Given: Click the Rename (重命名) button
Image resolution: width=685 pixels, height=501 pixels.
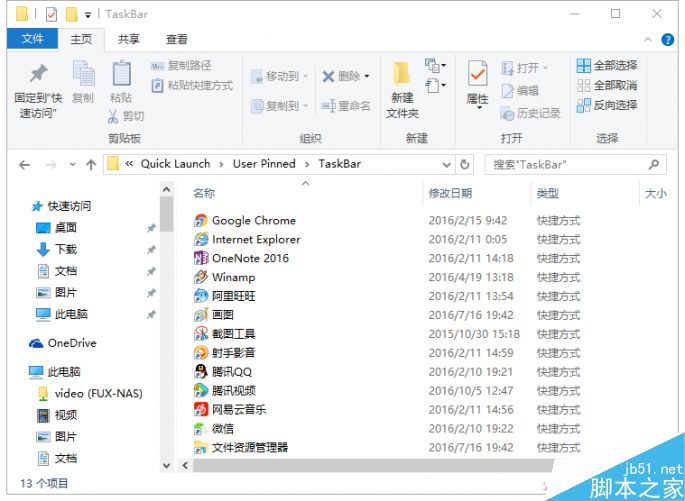Looking at the screenshot, I should (x=346, y=105).
